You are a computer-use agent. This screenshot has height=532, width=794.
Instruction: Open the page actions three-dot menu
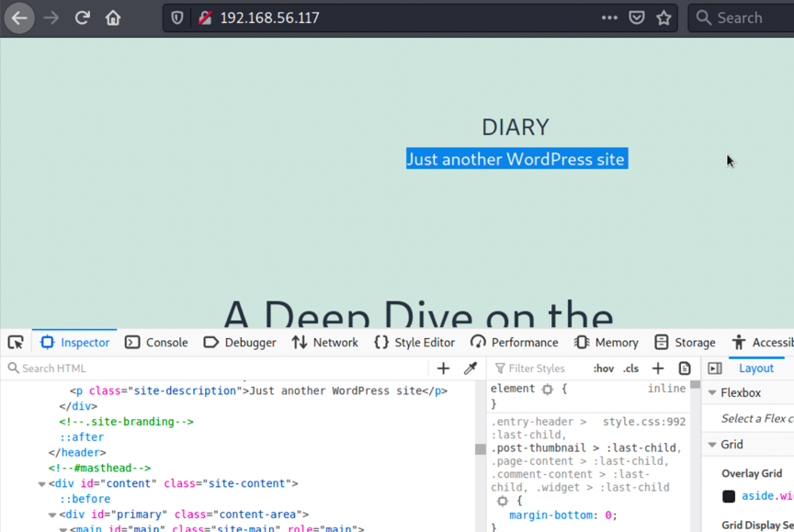click(609, 17)
